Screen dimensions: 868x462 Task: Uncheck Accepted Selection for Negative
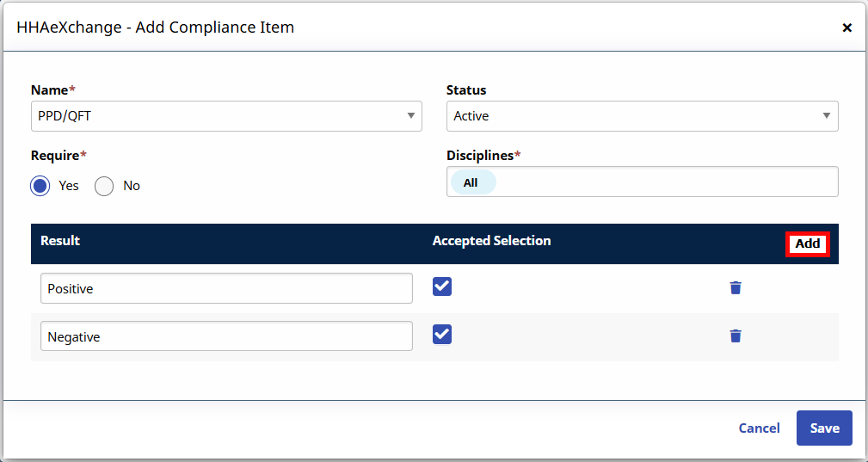pyautogui.click(x=442, y=335)
